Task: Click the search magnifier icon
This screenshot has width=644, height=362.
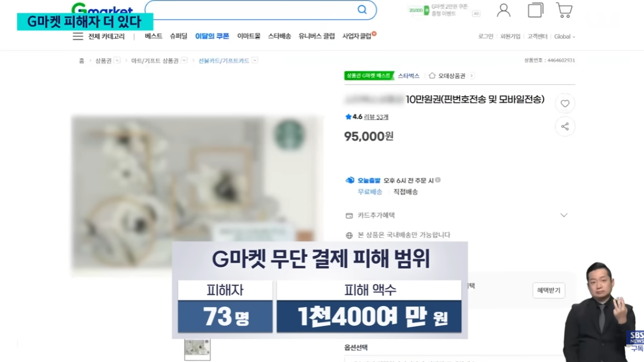Action: pos(362,9)
